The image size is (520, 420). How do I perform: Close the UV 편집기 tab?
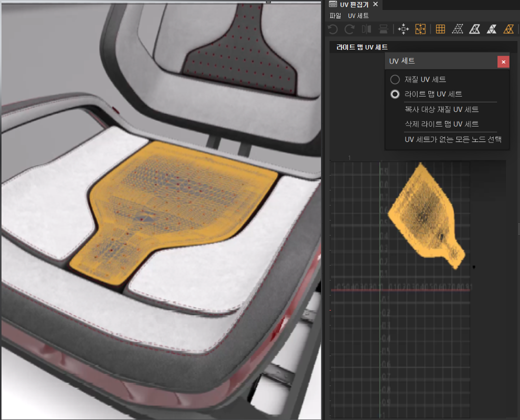click(375, 4)
